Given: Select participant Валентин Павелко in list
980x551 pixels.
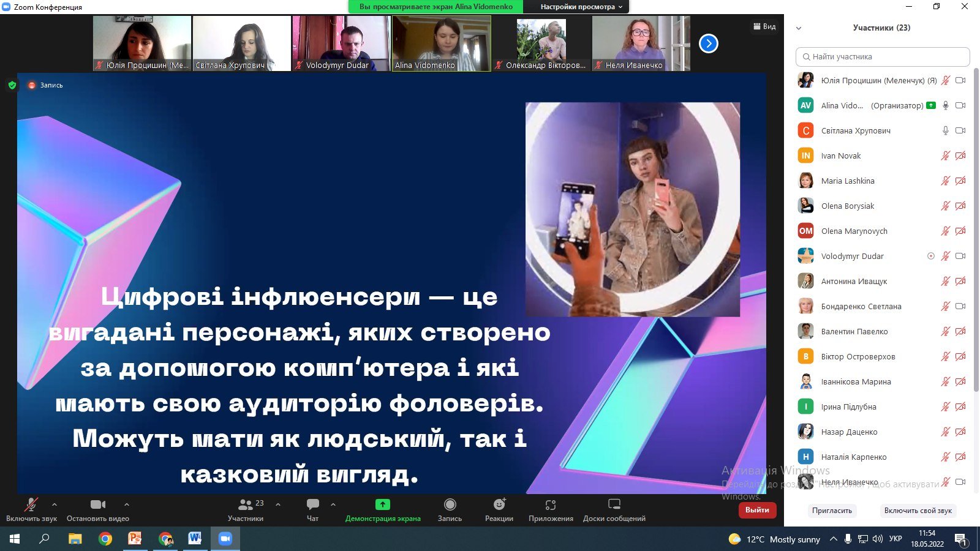Looking at the screenshot, I should tap(882, 331).
